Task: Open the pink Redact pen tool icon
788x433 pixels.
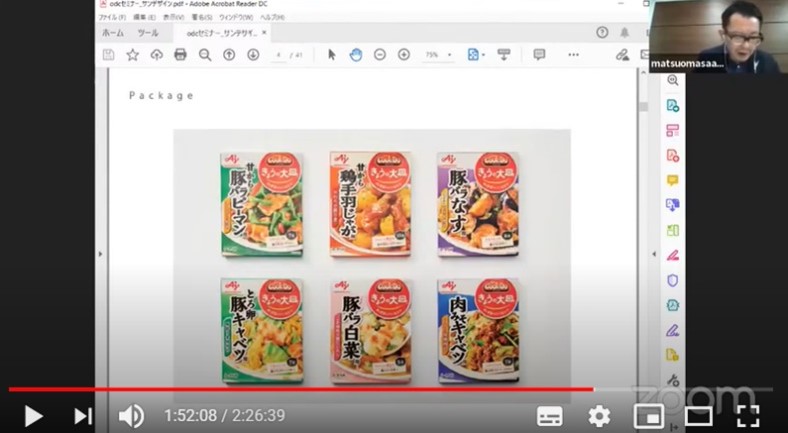Action: pos(672,255)
